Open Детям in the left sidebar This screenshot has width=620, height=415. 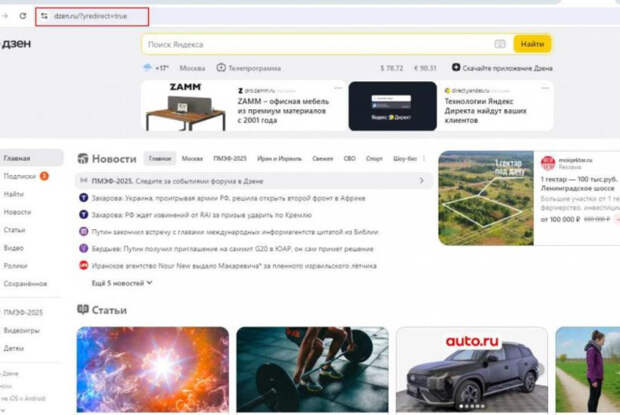(13, 348)
